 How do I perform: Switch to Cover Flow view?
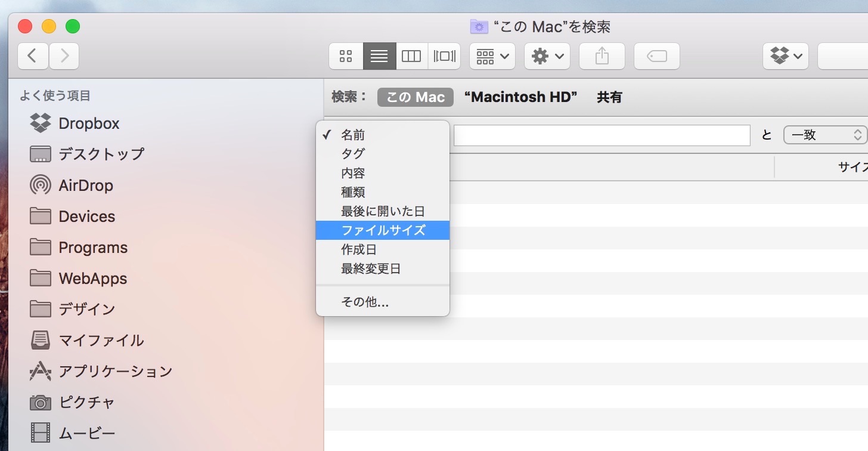point(445,57)
